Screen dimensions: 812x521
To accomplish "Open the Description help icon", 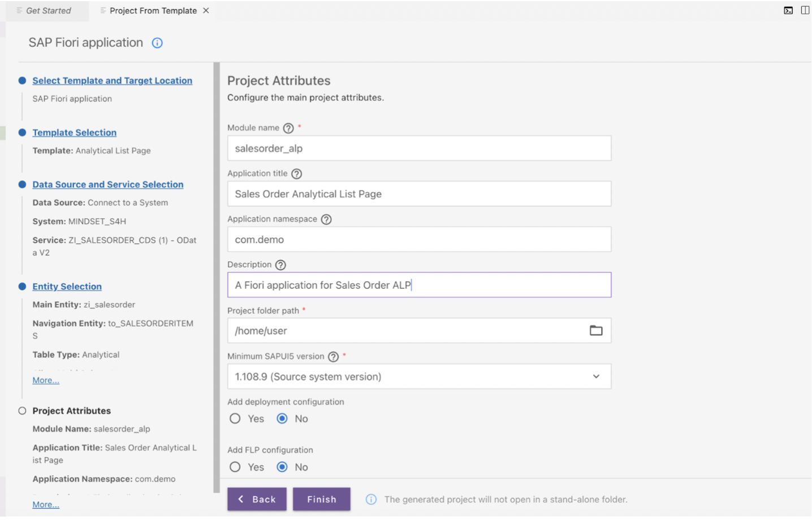I will [280, 265].
